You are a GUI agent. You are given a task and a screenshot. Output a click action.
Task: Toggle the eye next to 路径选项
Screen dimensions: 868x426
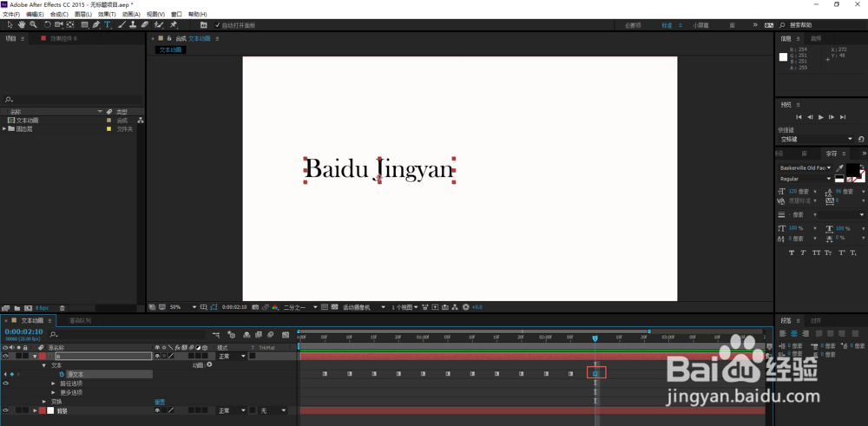point(5,383)
